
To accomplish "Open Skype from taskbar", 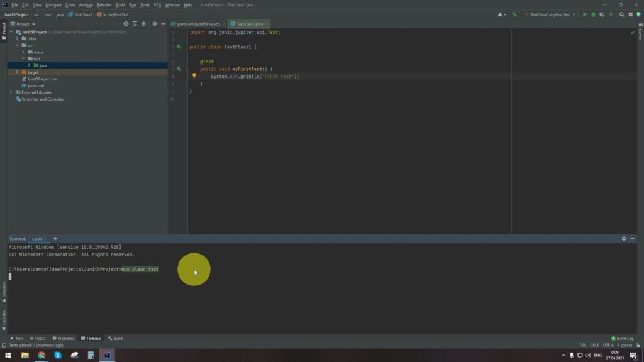I will (x=58, y=355).
